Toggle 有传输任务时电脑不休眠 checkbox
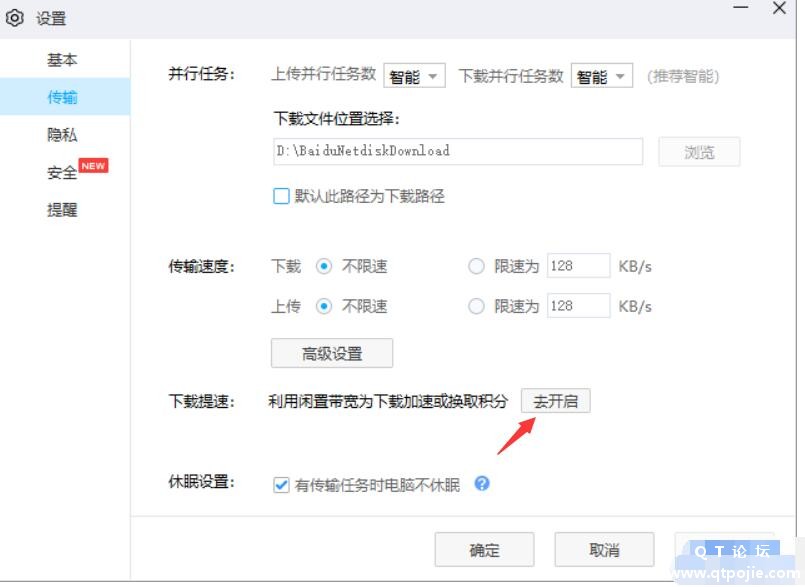Image resolution: width=805 pixels, height=587 pixels. (x=281, y=484)
